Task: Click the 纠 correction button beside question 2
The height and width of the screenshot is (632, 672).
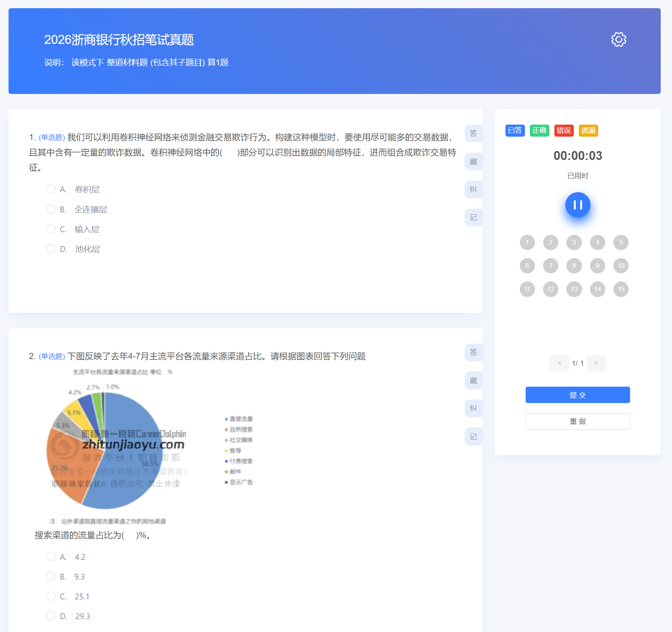Action: tap(473, 408)
